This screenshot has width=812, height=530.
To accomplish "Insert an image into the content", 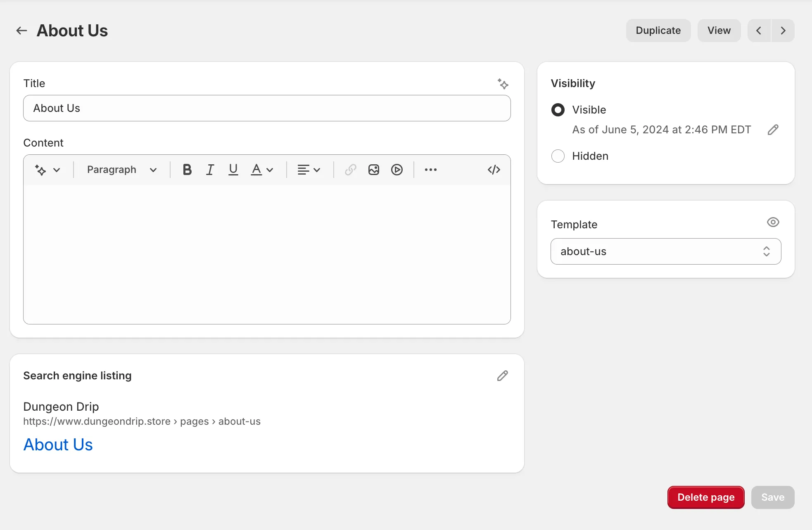I will pos(374,169).
